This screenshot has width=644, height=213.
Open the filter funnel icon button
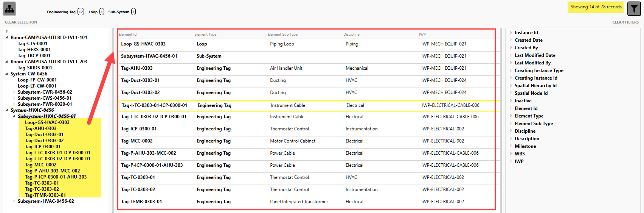point(634,9)
